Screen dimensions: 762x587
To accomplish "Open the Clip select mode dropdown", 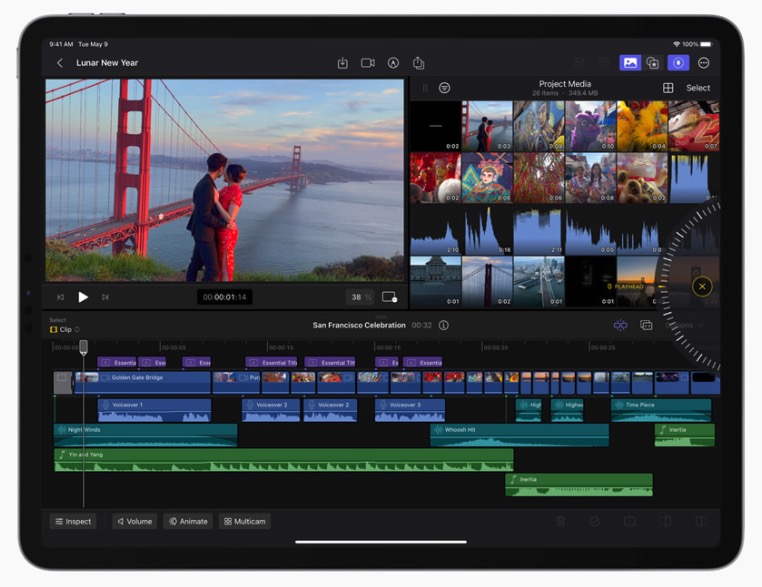I will click(65, 329).
